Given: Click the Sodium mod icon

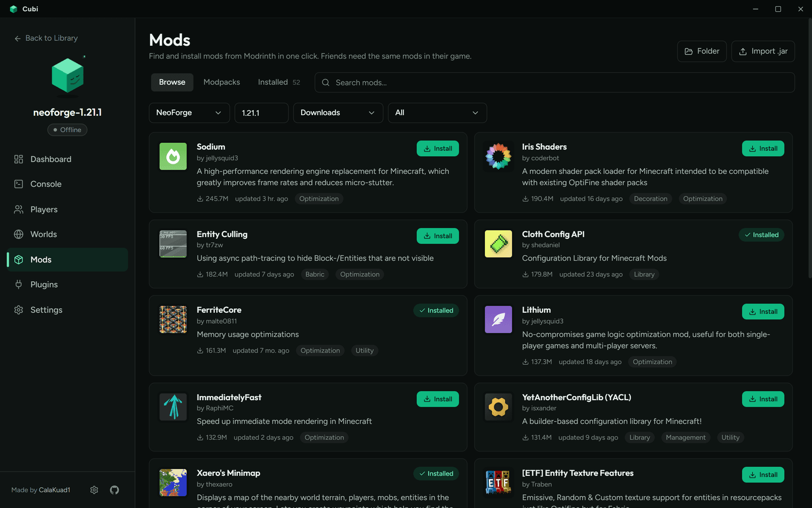Looking at the screenshot, I should pos(173,156).
